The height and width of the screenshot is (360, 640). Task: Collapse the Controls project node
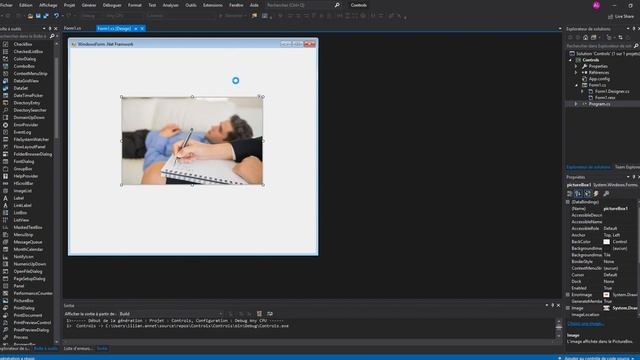pos(571,60)
